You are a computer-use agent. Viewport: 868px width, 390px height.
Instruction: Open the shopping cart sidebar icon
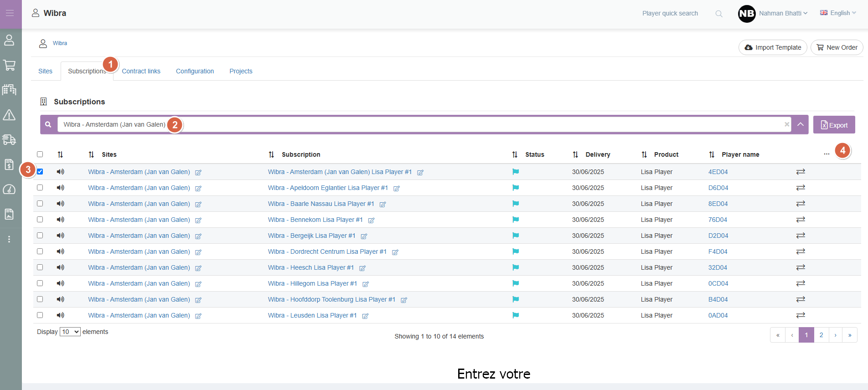9,65
